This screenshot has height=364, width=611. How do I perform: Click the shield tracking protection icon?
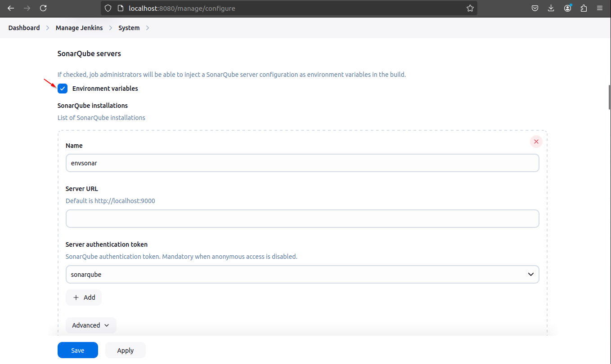click(108, 8)
